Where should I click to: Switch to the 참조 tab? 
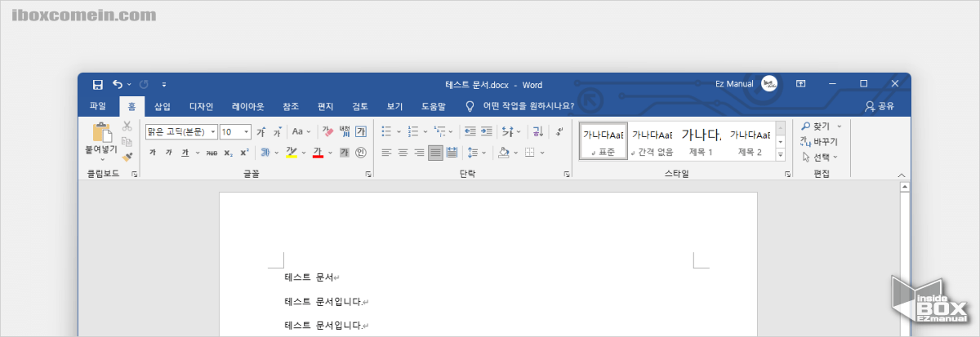coord(291,106)
